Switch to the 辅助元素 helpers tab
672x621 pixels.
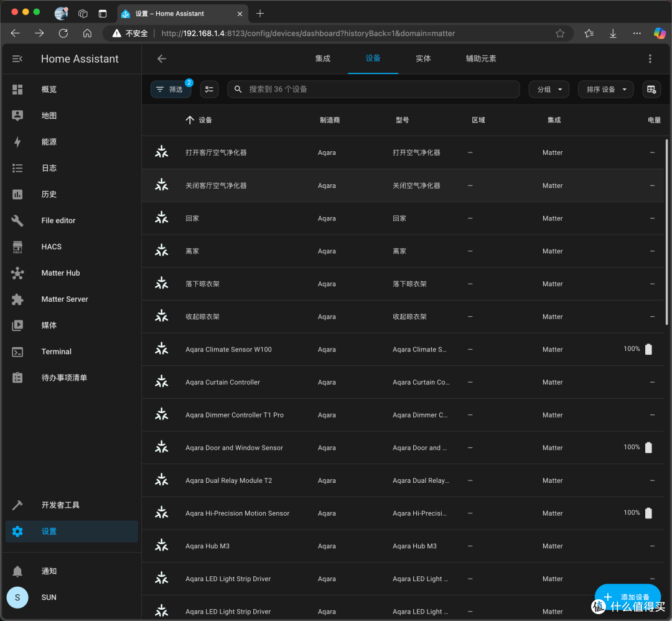click(x=481, y=58)
